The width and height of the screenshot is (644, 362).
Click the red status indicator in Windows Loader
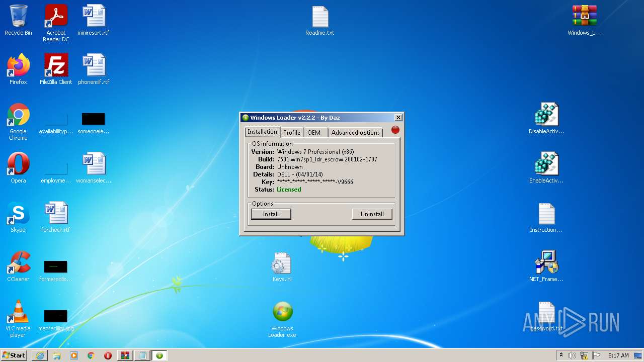tap(395, 130)
